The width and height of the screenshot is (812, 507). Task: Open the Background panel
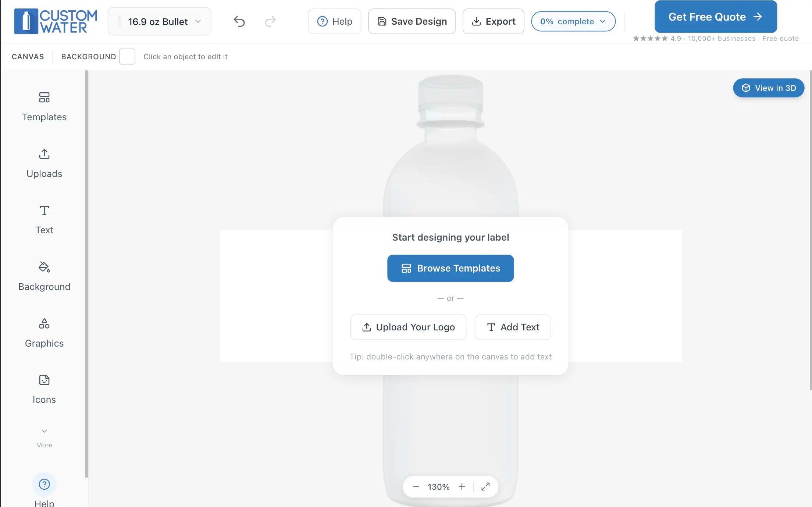44,276
